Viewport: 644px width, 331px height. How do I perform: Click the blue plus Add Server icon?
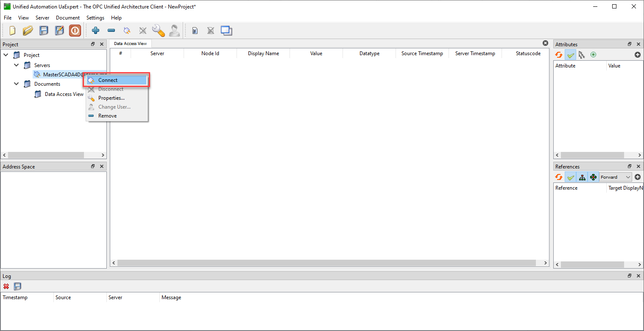coord(96,31)
